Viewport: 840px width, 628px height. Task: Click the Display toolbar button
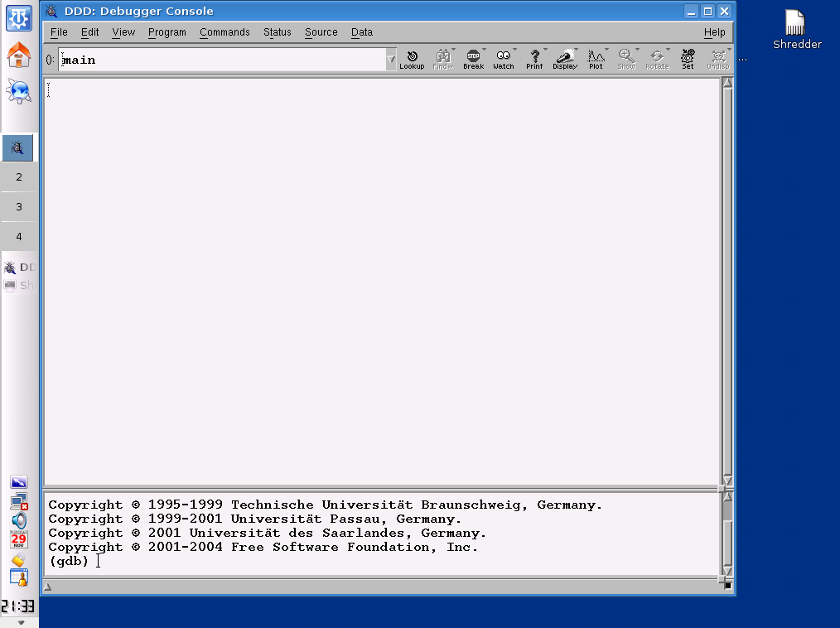(565, 60)
